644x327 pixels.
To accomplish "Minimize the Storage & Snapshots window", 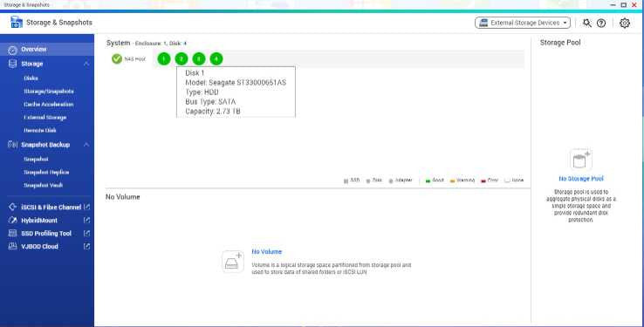I will [x=613, y=4].
